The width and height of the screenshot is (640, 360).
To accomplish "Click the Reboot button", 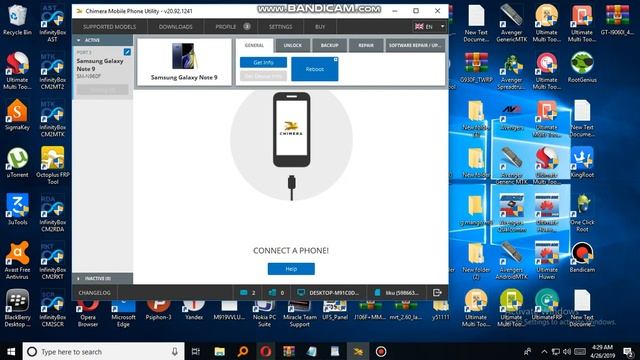I will click(315, 69).
